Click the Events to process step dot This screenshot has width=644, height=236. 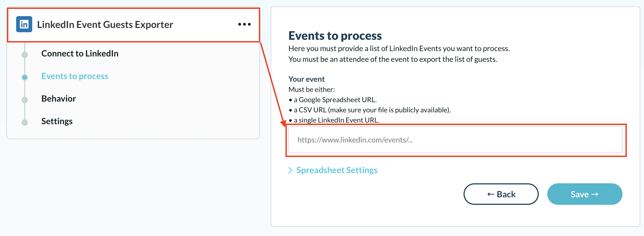click(x=25, y=77)
